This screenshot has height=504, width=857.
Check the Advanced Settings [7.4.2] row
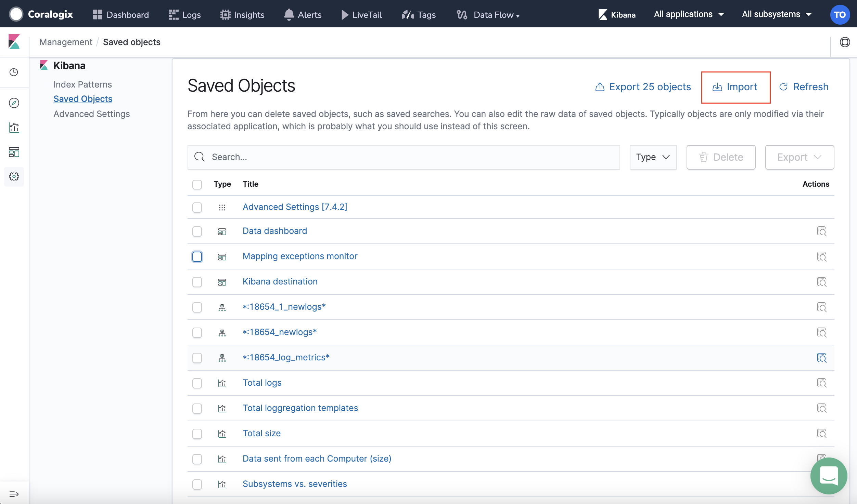(x=197, y=208)
